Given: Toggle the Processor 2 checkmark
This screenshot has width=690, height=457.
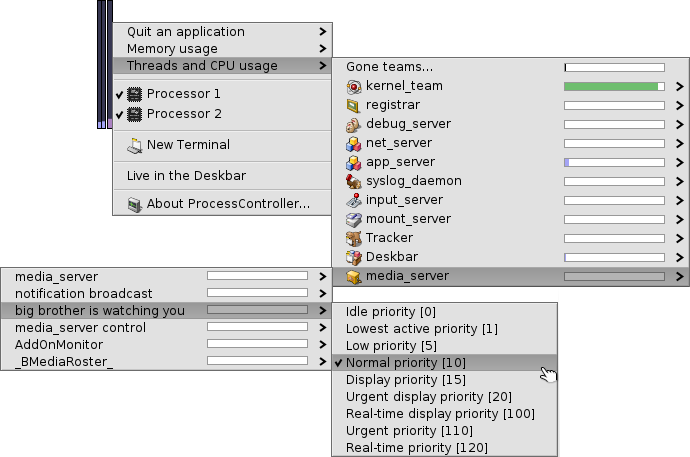Looking at the screenshot, I should (119, 114).
